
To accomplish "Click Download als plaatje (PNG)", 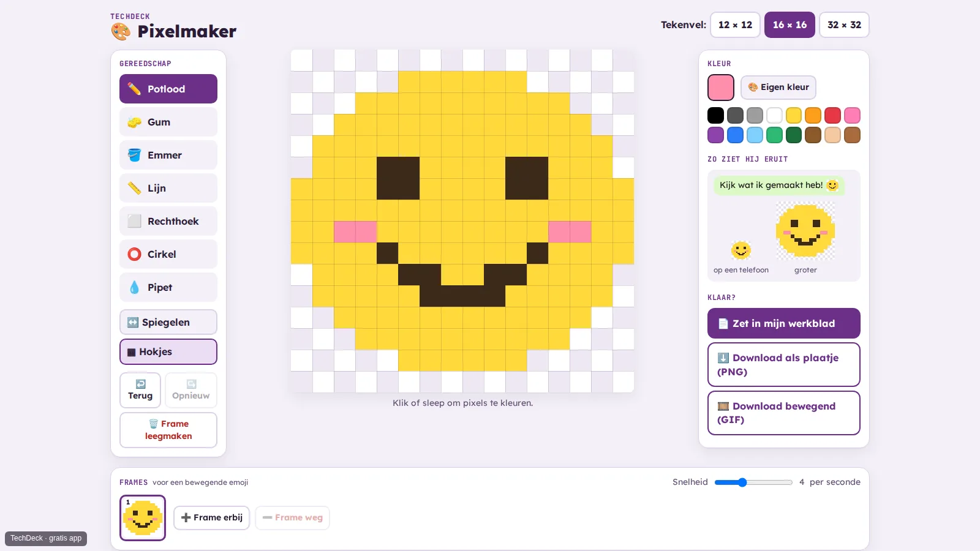I will pyautogui.click(x=784, y=365).
